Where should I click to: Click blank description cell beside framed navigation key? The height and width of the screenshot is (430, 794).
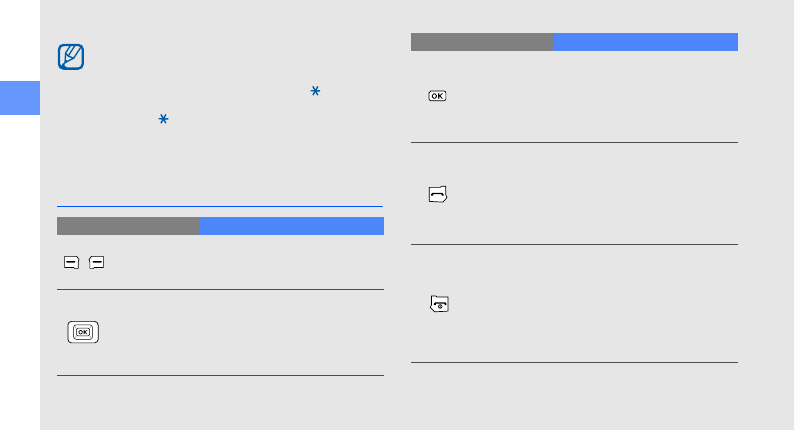pos(290,333)
